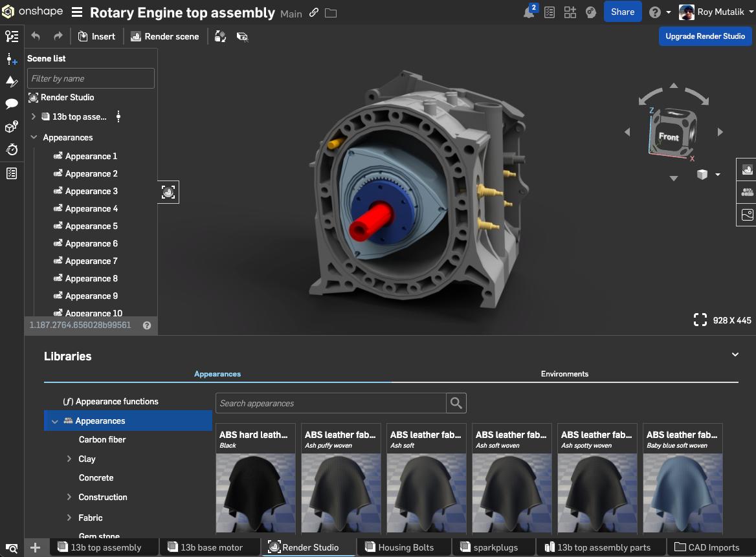Click Upgrade Render Studio button
The width and height of the screenshot is (756, 557).
click(x=705, y=36)
